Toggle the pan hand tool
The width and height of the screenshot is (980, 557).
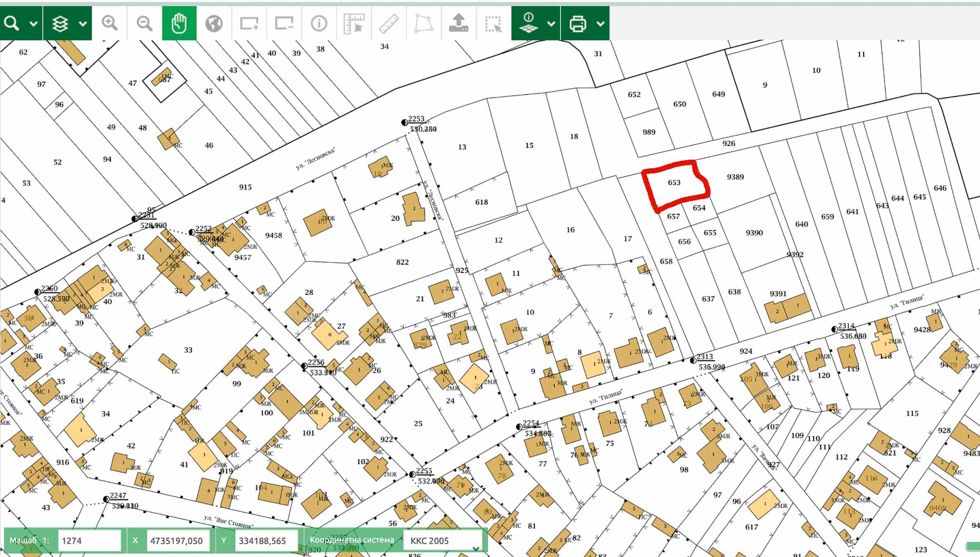179,23
